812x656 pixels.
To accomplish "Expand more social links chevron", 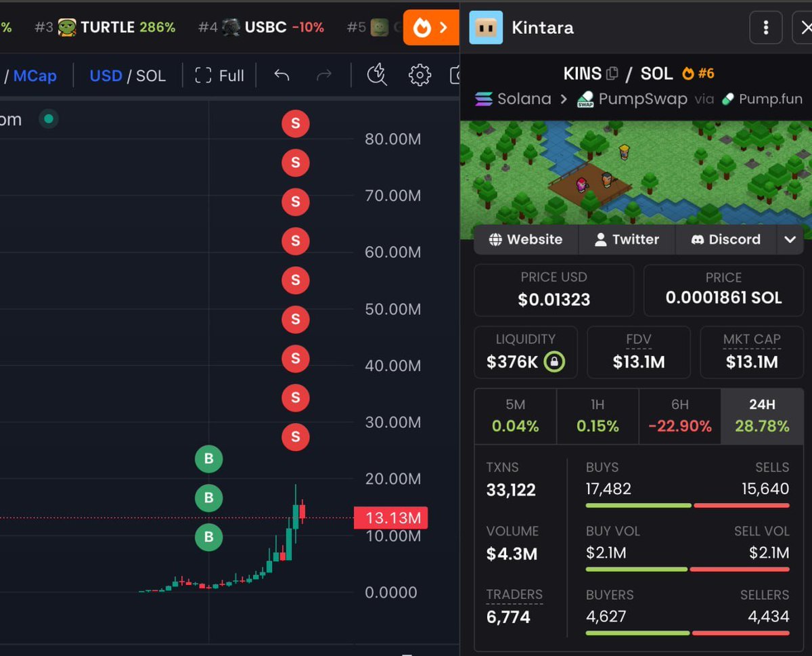I will point(790,240).
